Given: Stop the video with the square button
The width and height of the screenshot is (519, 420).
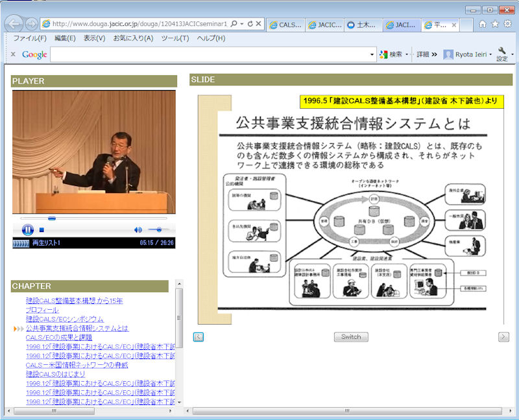Looking at the screenshot, I should pos(42,230).
